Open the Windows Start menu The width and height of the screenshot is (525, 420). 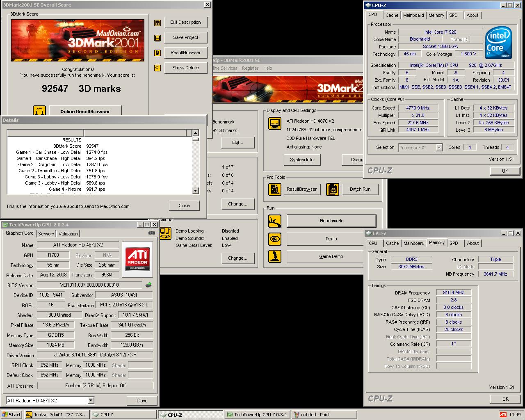11,415
